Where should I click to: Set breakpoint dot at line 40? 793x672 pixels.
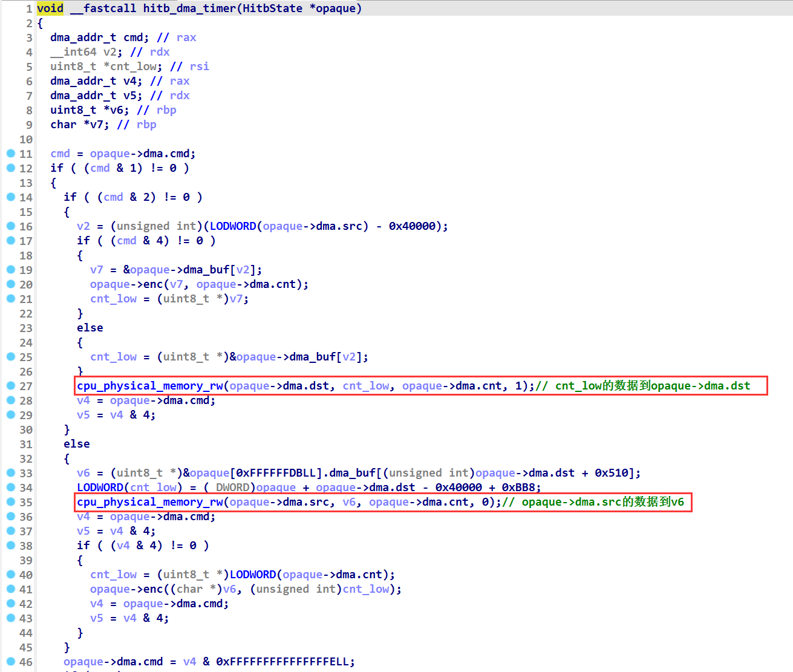[x=11, y=574]
